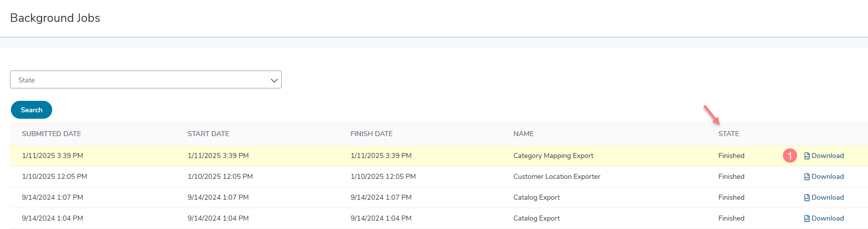Click download file icon for Category Mapping Export
The width and height of the screenshot is (868, 229).
click(807, 156)
